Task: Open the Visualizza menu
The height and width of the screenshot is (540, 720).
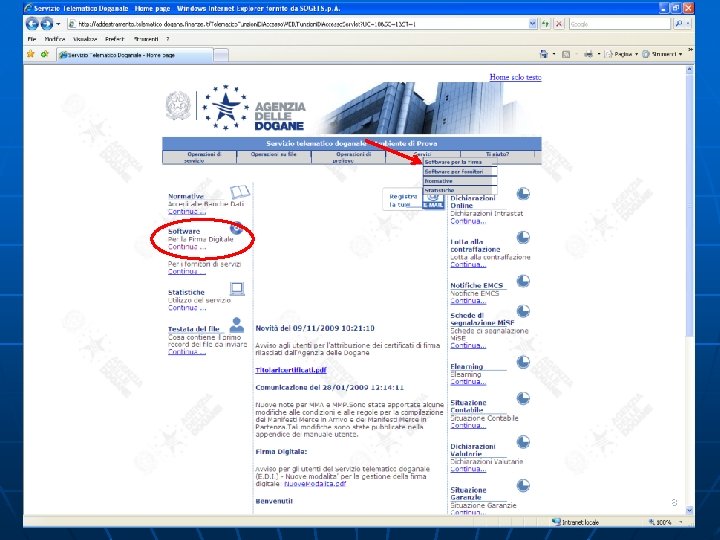Action: point(85,39)
